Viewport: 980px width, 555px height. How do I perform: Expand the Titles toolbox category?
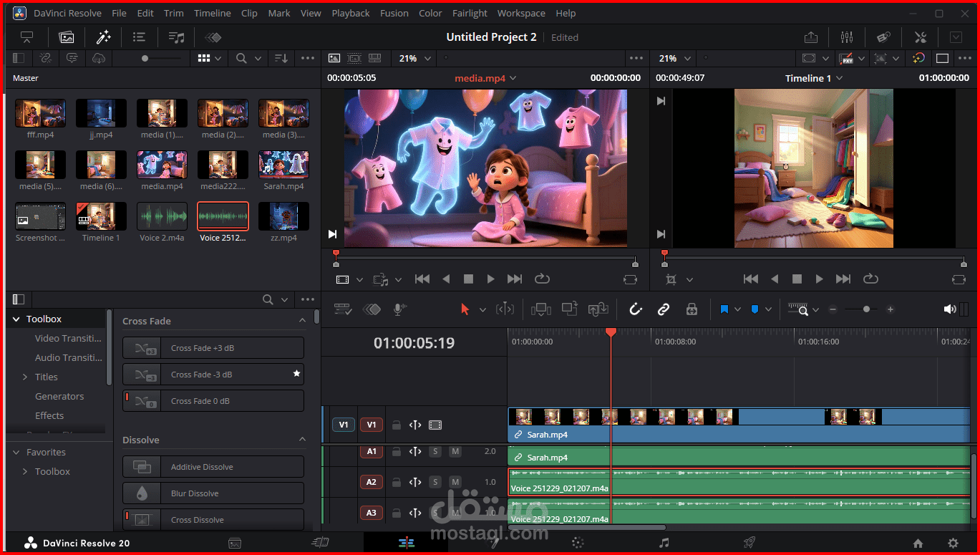(x=26, y=377)
